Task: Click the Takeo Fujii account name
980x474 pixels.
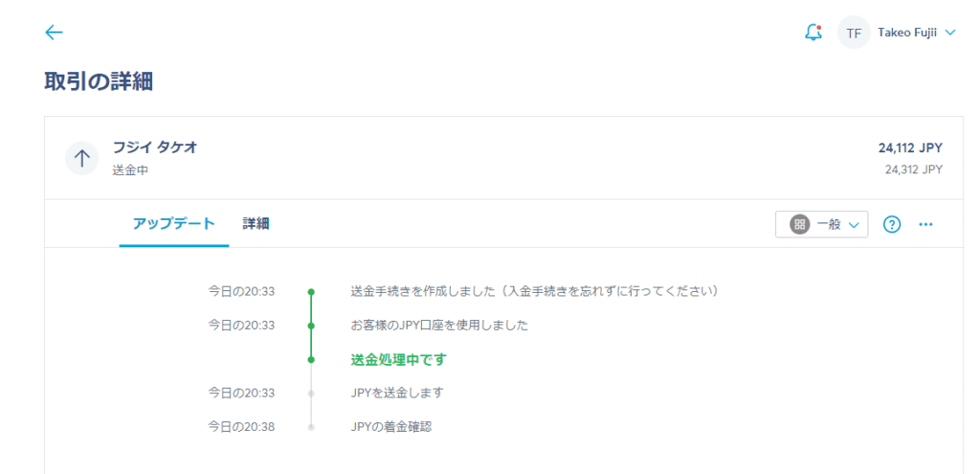Action: 907,33
